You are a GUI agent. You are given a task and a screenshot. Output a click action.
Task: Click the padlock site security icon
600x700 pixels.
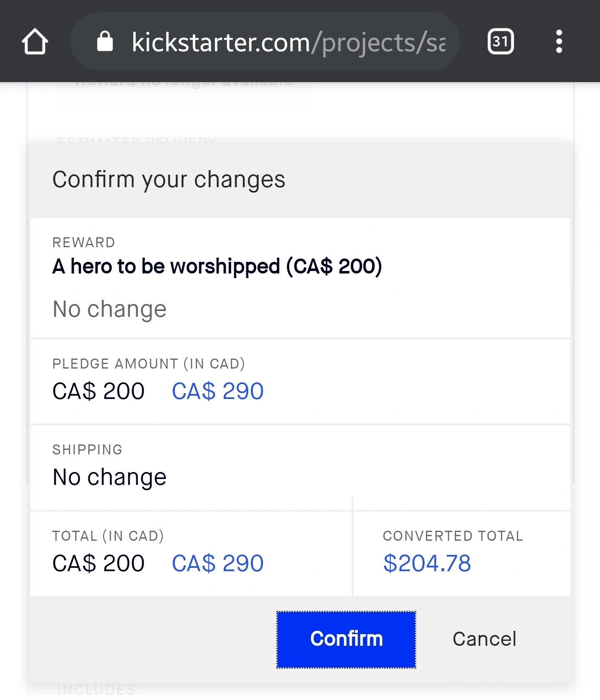pos(105,42)
